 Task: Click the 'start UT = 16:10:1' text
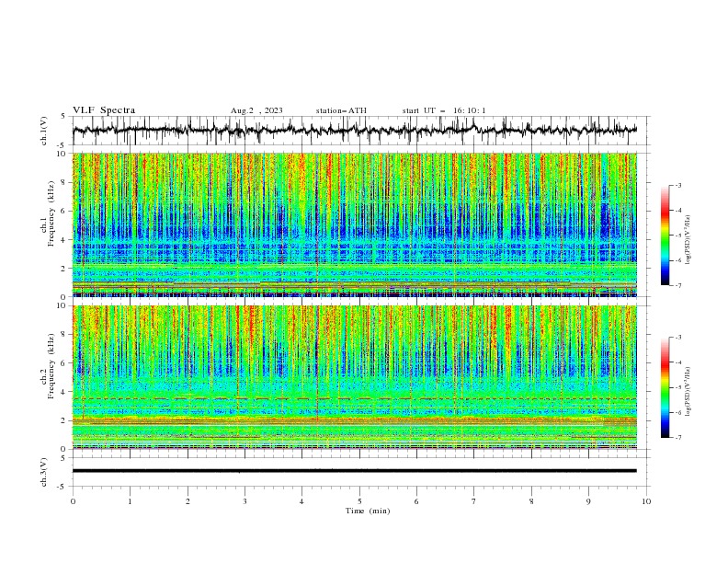coord(443,110)
